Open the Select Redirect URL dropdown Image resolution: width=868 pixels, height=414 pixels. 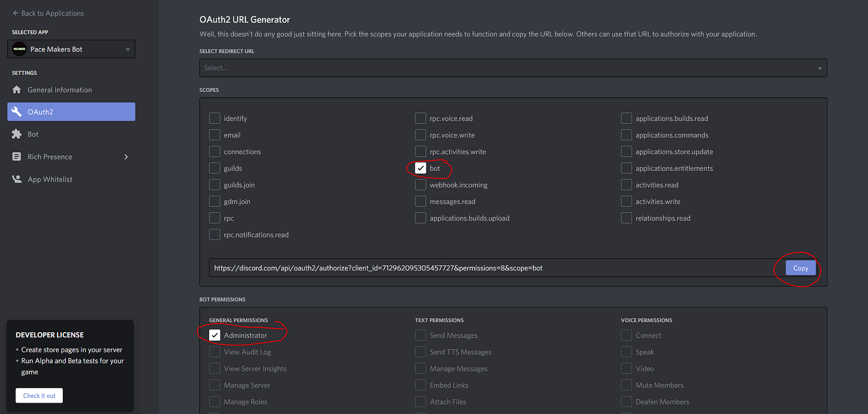click(513, 68)
